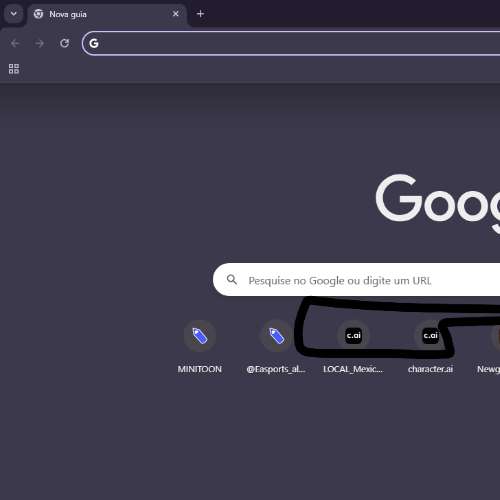Open a new tab with plus button
Viewport: 500px width, 500px height.
point(200,14)
